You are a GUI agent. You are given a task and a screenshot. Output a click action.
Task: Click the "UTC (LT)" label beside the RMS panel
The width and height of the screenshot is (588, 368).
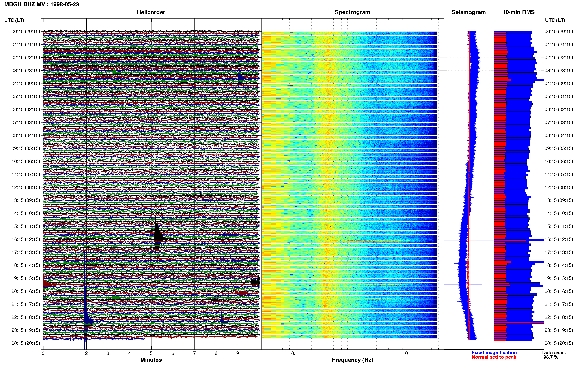555,20
